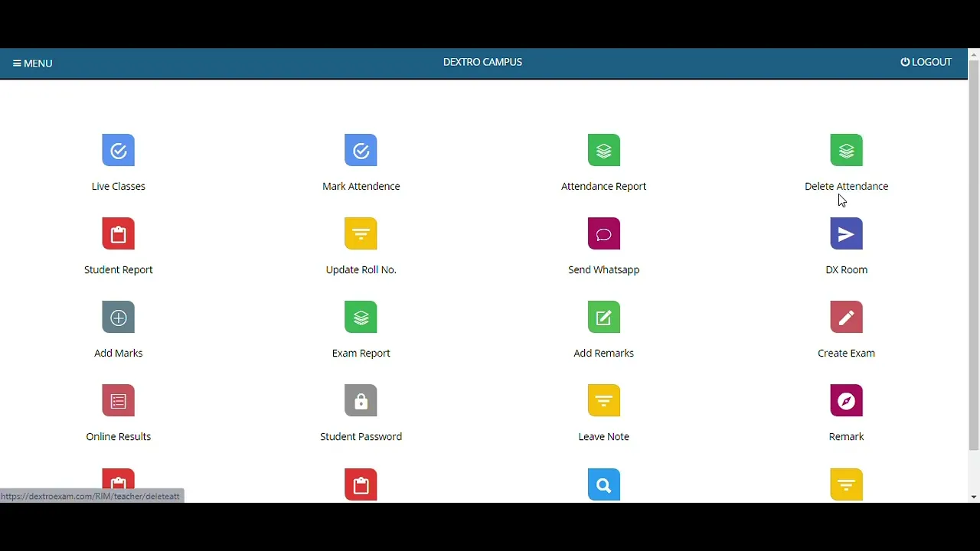
Task: Open the Online Results list icon
Action: [119, 400]
